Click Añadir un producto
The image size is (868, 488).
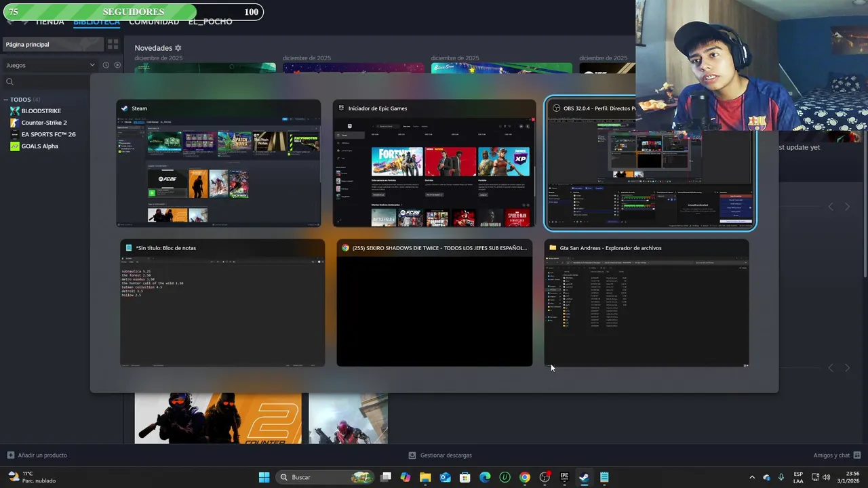[37, 455]
